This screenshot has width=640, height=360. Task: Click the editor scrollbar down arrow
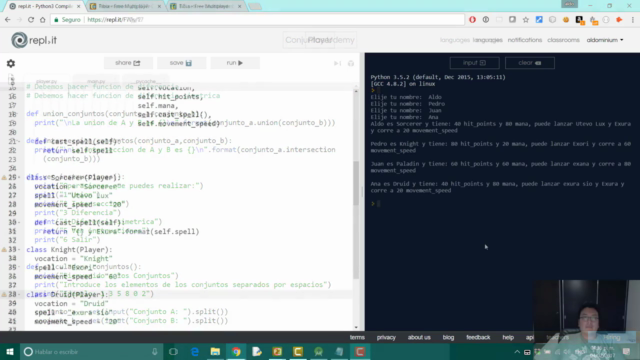tap(356, 327)
